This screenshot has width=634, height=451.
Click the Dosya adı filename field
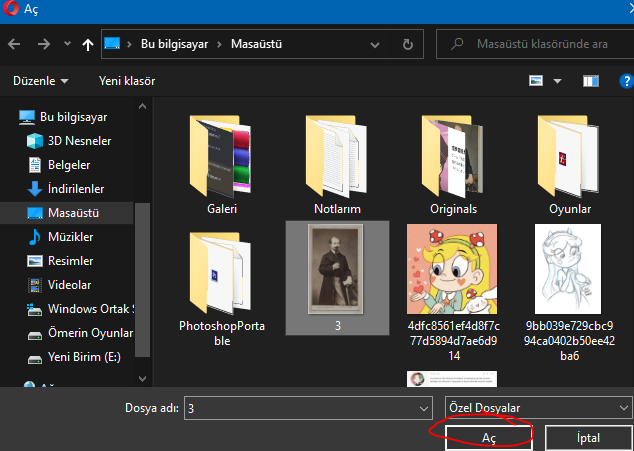tap(308, 408)
